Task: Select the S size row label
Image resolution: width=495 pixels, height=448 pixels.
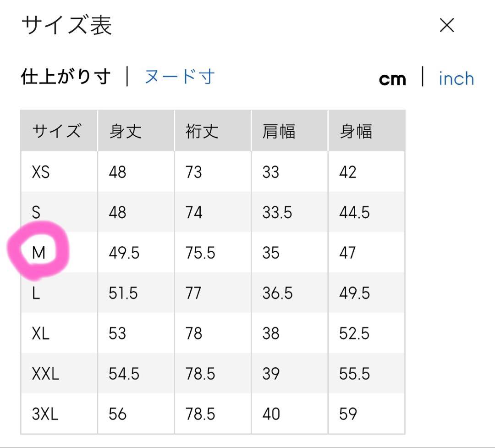Action: [36, 213]
